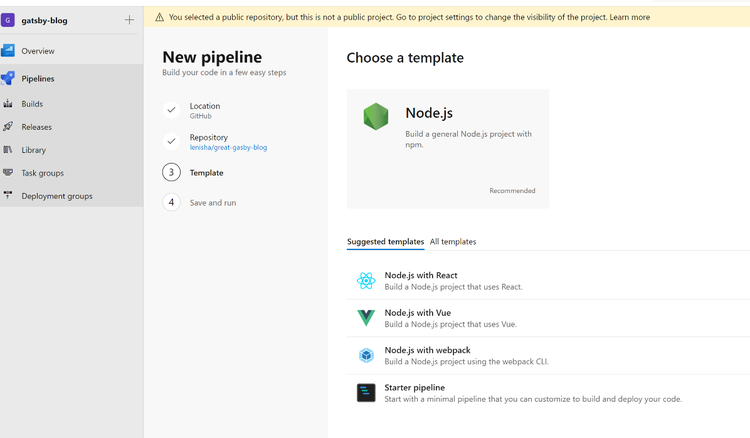Switch to the All templates tab
750x438 pixels.
tap(453, 241)
